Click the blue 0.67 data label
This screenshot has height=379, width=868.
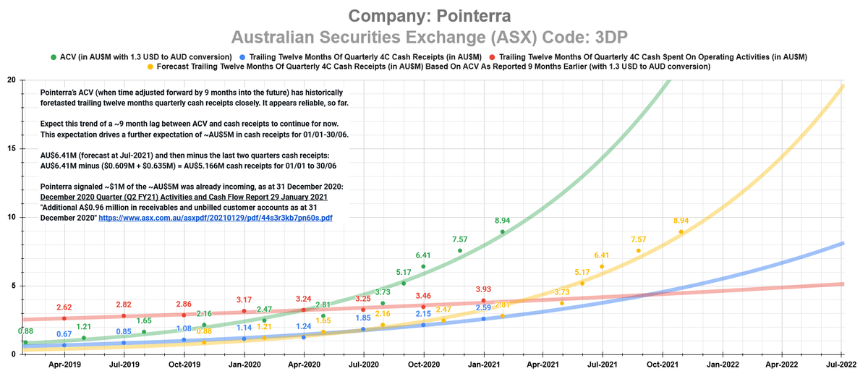coord(64,334)
